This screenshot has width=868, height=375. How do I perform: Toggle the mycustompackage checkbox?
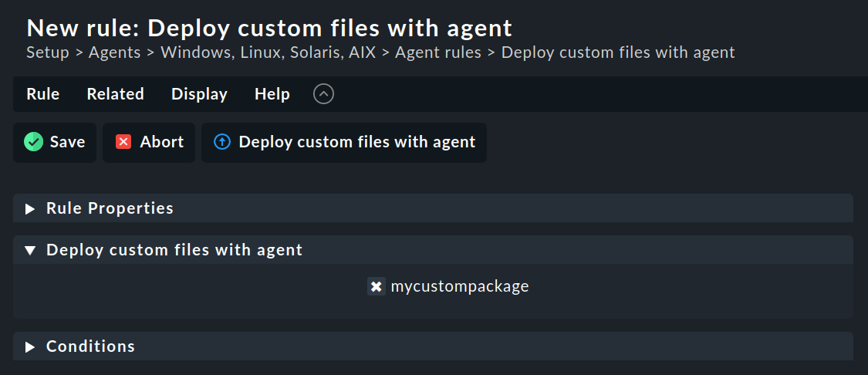tap(377, 286)
